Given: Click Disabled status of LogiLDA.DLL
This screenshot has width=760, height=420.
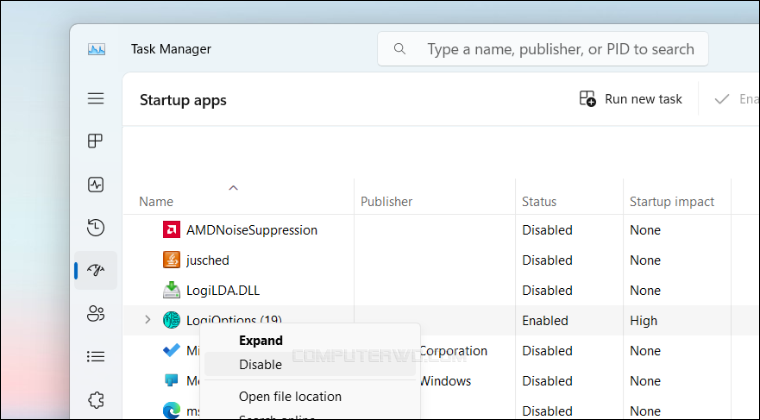Looking at the screenshot, I should coord(547,290).
